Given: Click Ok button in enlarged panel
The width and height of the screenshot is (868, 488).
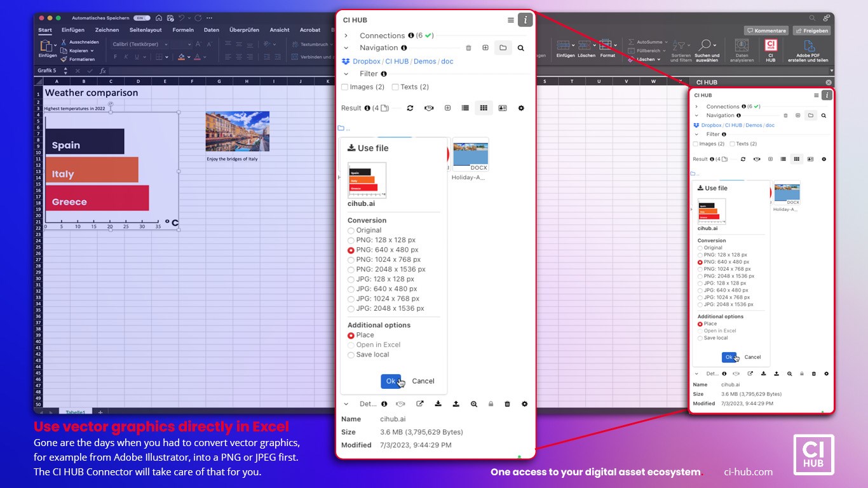Looking at the screenshot, I should coord(391,381).
